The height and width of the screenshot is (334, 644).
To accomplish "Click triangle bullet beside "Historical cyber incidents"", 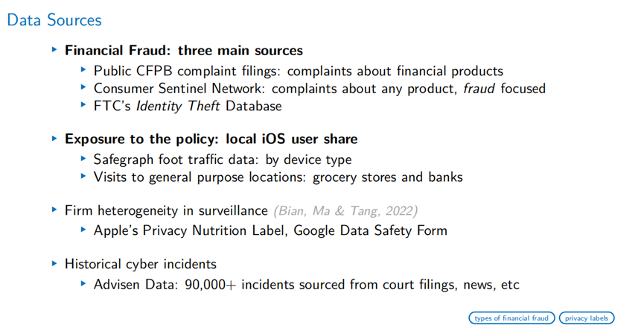I will 54,263.
